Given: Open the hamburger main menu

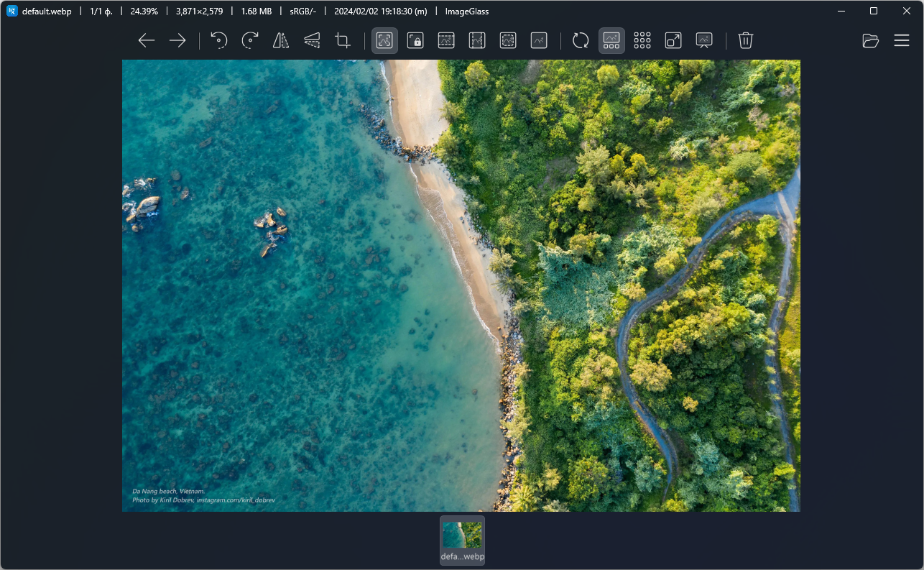Looking at the screenshot, I should (x=902, y=41).
